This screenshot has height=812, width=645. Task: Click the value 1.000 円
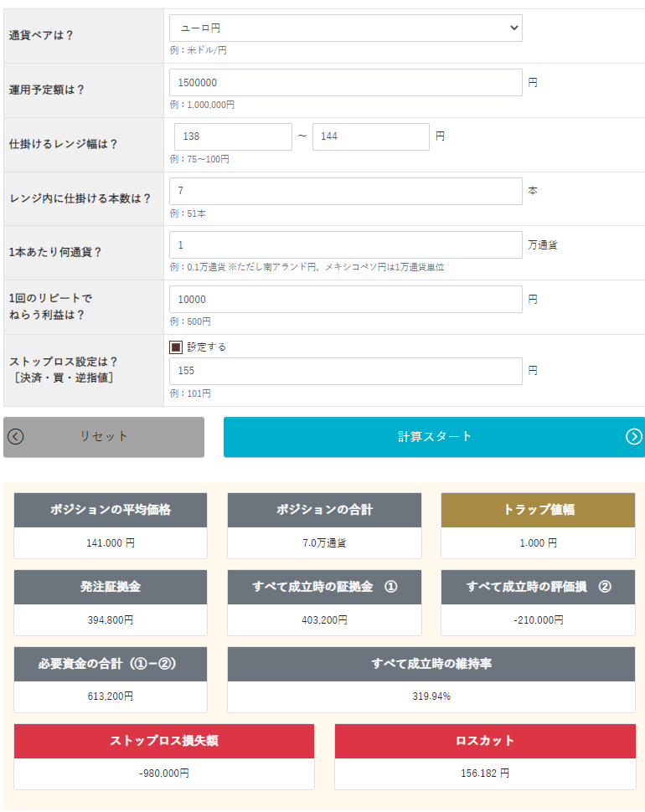pos(539,542)
